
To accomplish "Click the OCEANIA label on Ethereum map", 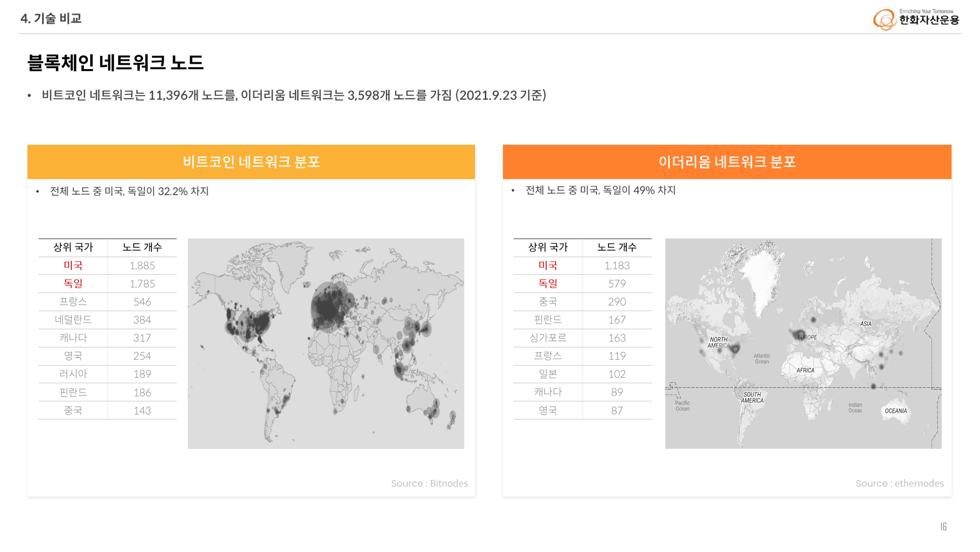I will click(x=896, y=411).
